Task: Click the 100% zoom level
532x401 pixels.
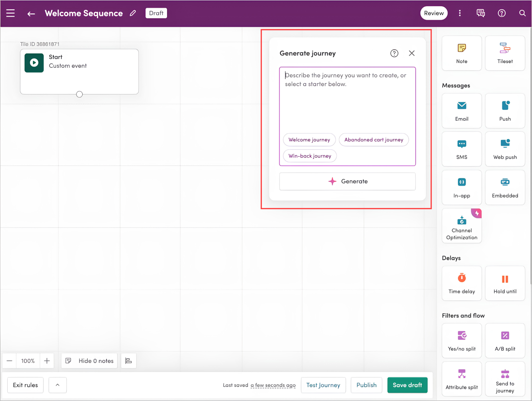Action: coord(28,361)
